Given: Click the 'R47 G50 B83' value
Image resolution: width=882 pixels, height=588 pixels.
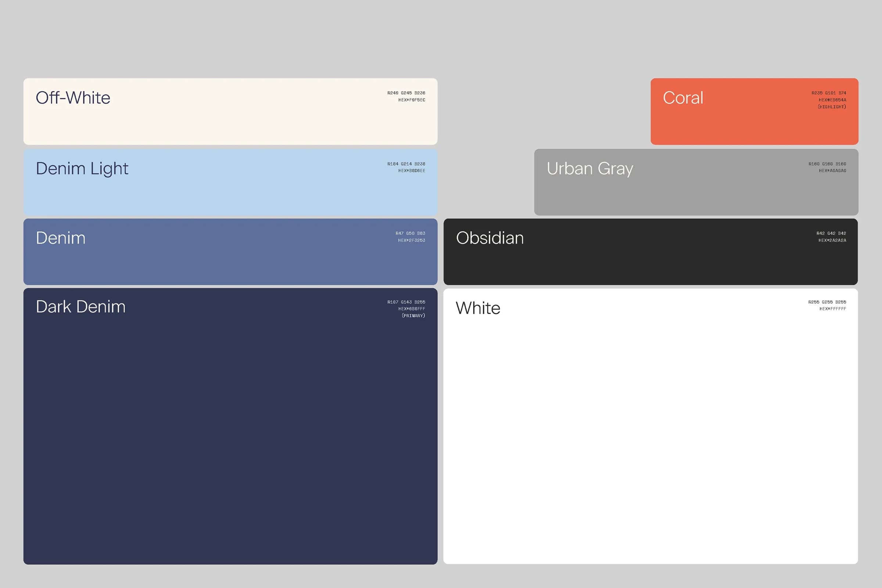Looking at the screenshot, I should coord(410,233).
